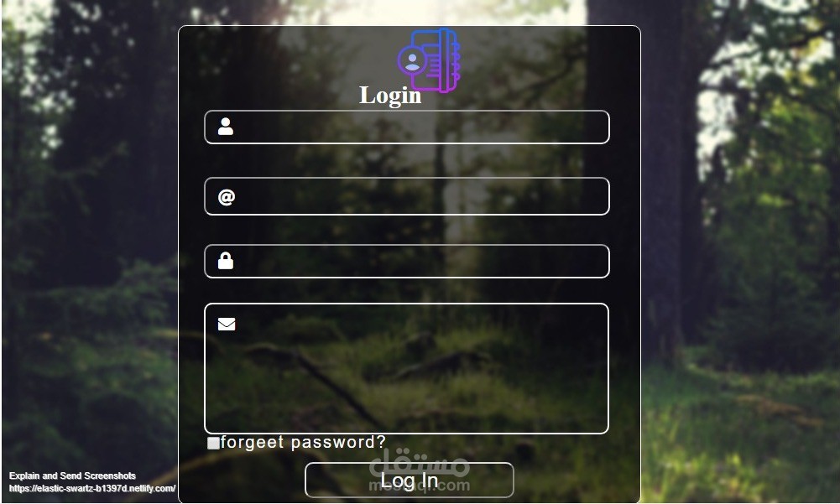This screenshot has height=504, width=840.
Task: Click the @ symbol icon
Action: pos(227,196)
